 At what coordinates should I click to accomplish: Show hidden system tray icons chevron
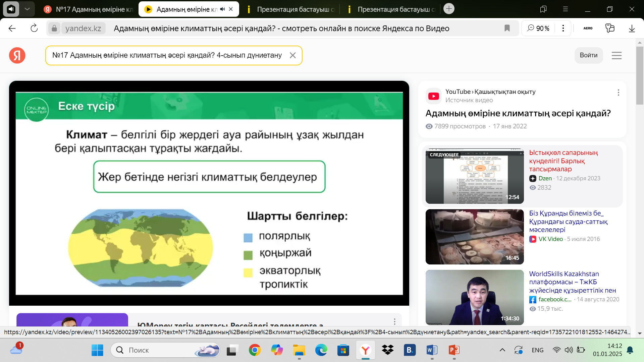click(502, 350)
